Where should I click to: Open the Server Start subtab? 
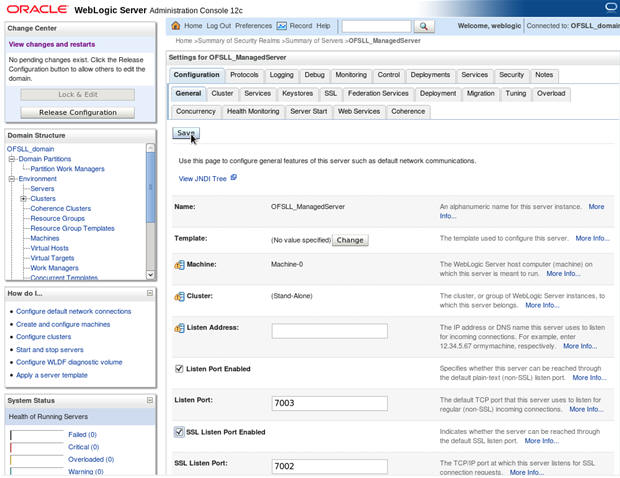(308, 111)
